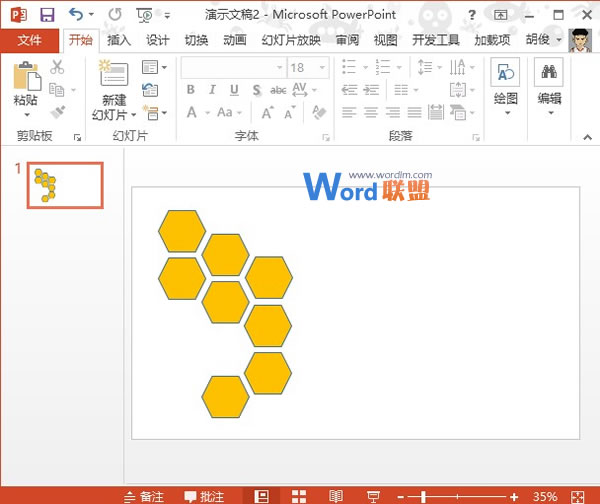Image resolution: width=600 pixels, height=504 pixels.
Task: Open Clipboard pane launcher
Action: 77,137
